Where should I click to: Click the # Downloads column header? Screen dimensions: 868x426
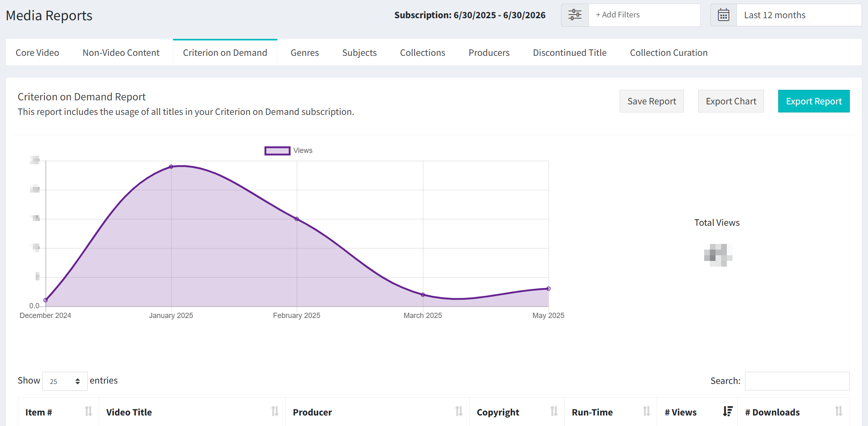pos(794,412)
